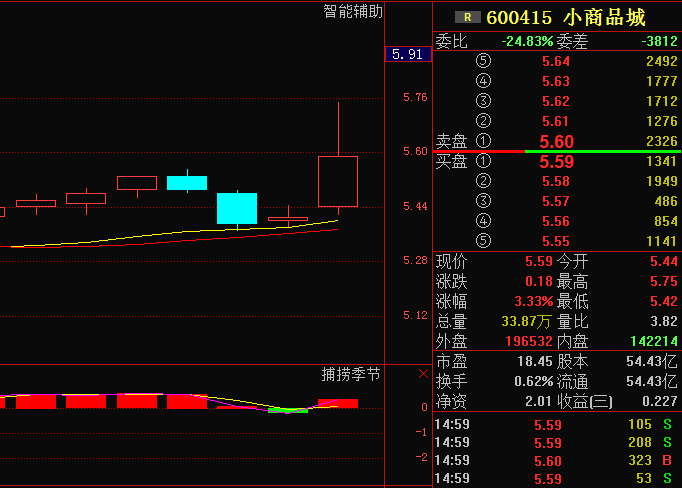The width and height of the screenshot is (682, 488).
Task: Select buy price 5.57
Action: (556, 201)
